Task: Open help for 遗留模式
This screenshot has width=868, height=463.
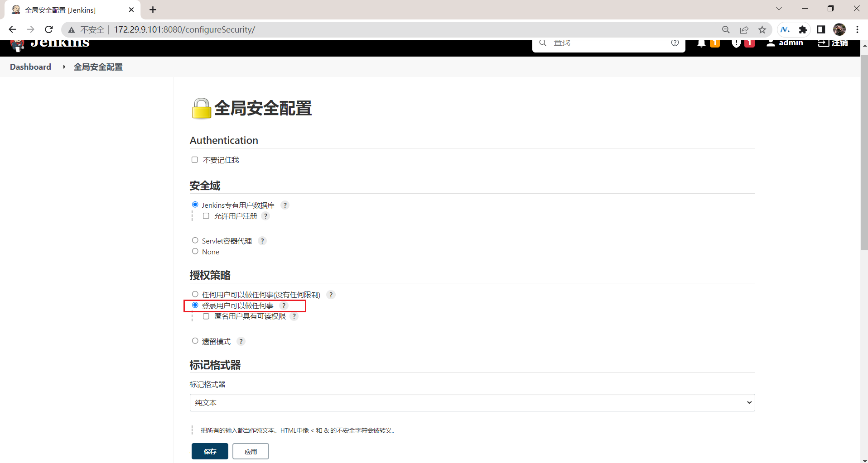Action: point(241,341)
